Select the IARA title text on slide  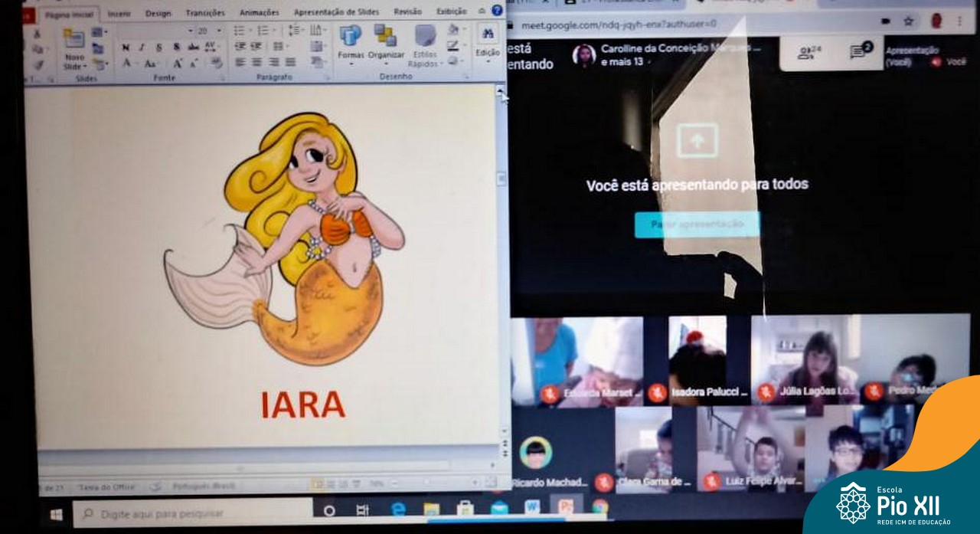(303, 405)
